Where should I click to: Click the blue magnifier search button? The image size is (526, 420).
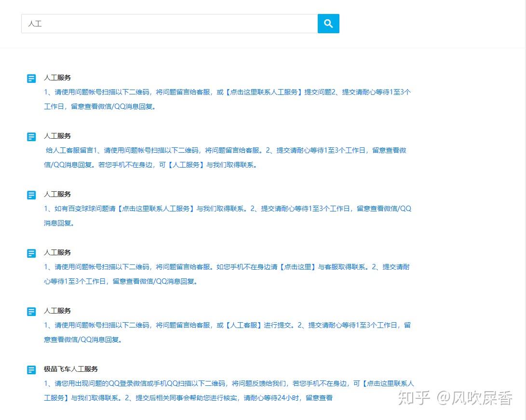(x=328, y=24)
